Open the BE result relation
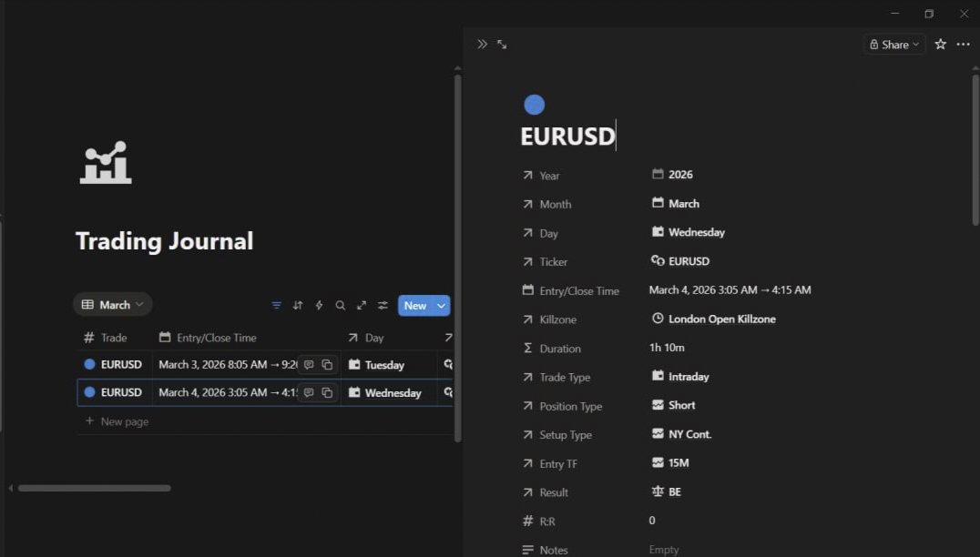This screenshot has width=980, height=557. (667, 491)
